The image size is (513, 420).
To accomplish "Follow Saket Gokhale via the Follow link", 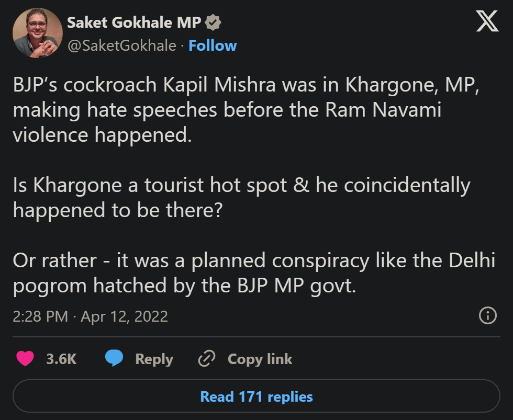I will click(x=213, y=46).
